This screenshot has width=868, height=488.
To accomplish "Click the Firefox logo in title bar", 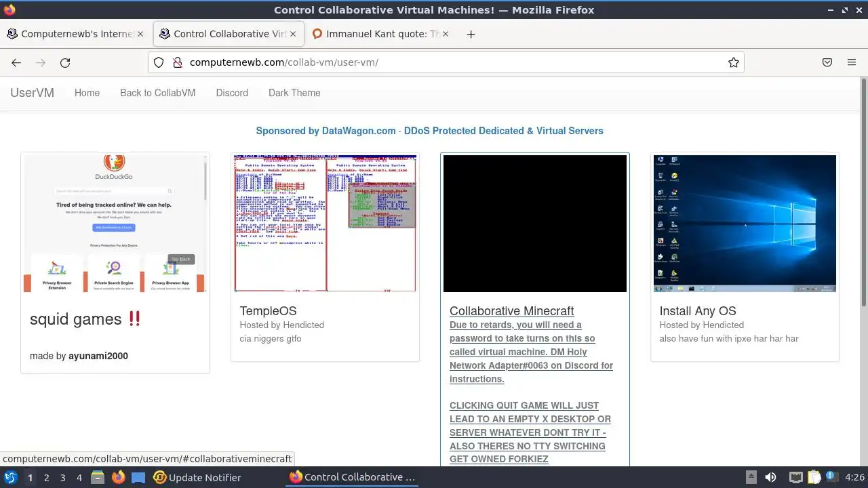I will 9,9.
